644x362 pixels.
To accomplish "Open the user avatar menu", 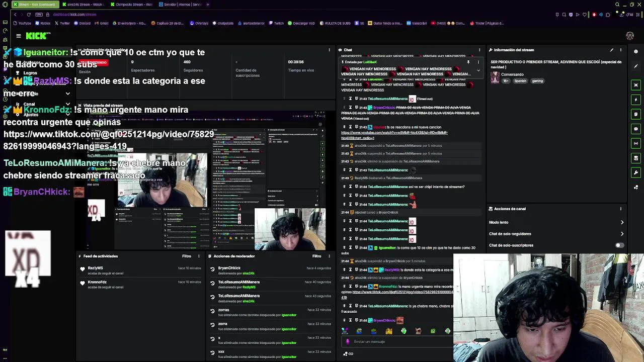I will (x=630, y=36).
